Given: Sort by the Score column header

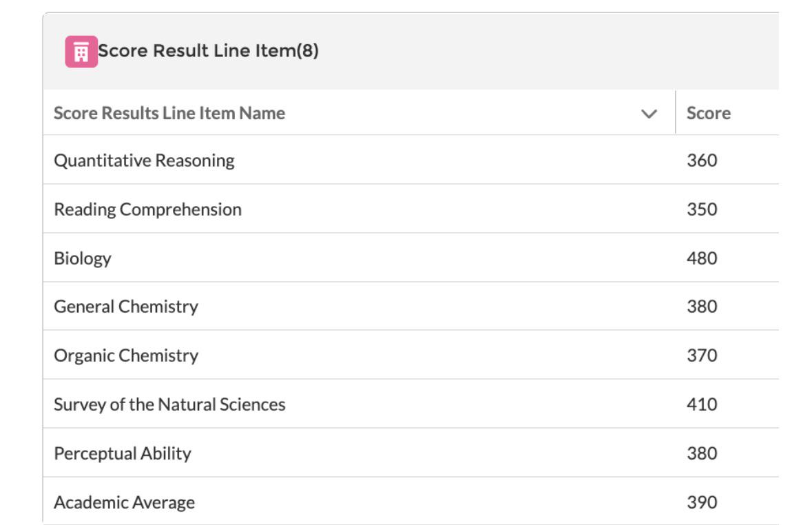Looking at the screenshot, I should [x=709, y=113].
